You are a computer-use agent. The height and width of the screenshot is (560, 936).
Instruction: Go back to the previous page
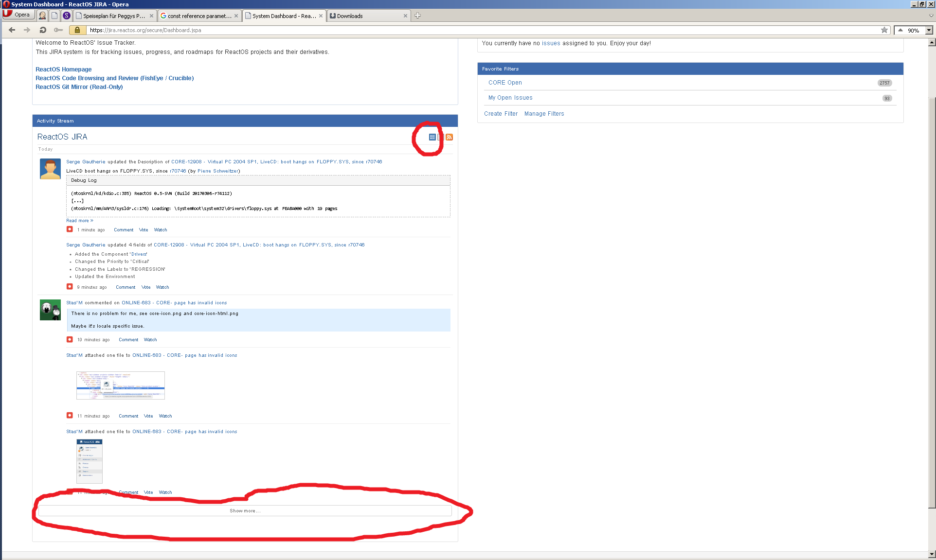[x=12, y=30]
